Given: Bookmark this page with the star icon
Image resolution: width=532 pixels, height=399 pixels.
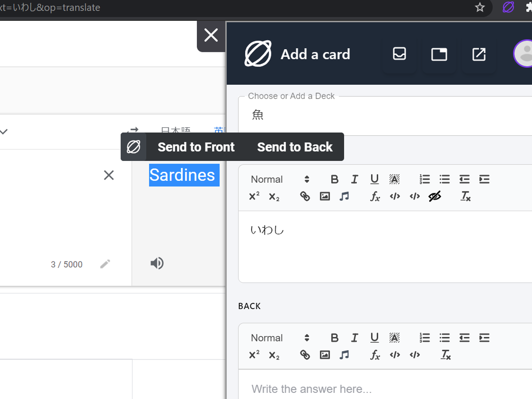Looking at the screenshot, I should click(480, 8).
